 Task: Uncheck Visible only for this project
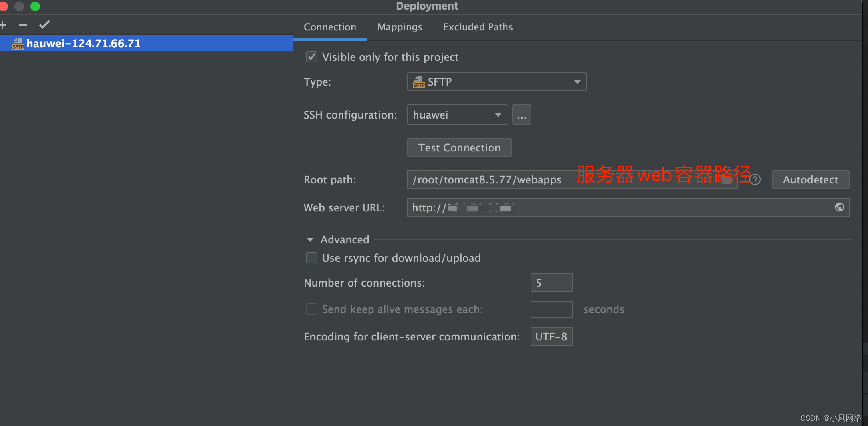[x=311, y=57]
